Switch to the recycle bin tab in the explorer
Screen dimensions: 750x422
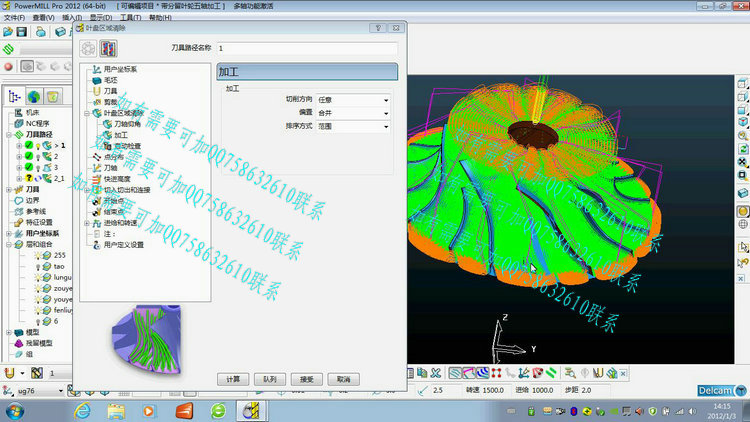click(x=53, y=97)
